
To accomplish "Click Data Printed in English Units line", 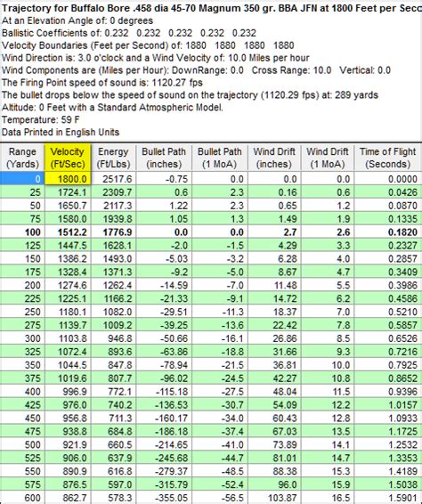I will 61,132.
